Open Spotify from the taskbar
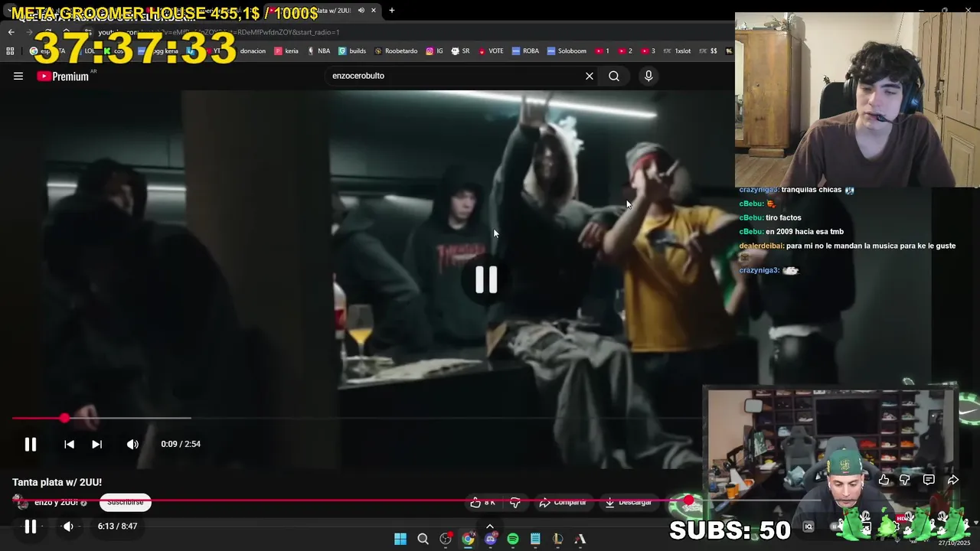The height and width of the screenshot is (551, 980). [513, 539]
